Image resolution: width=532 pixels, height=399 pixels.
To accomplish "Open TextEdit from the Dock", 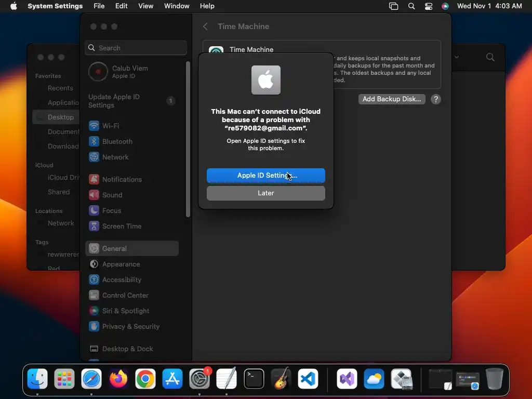I will [x=227, y=379].
